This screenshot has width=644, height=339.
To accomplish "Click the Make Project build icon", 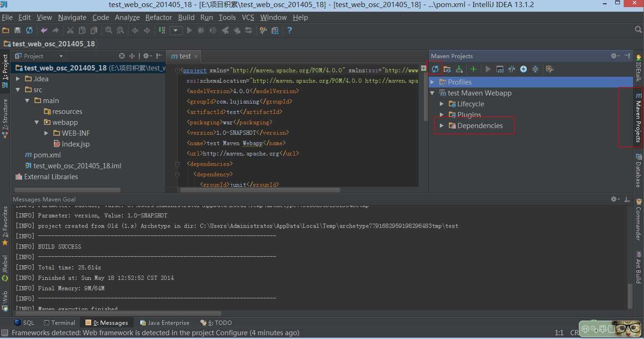I will [x=162, y=30].
